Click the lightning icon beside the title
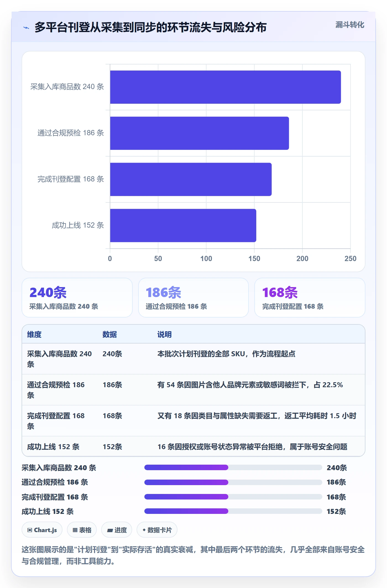This screenshot has width=387, height=588. coord(26,28)
